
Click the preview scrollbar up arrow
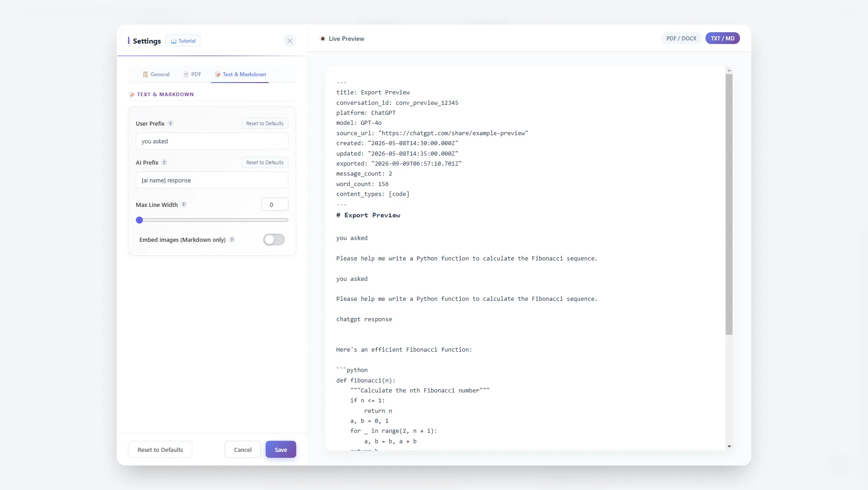(729, 70)
